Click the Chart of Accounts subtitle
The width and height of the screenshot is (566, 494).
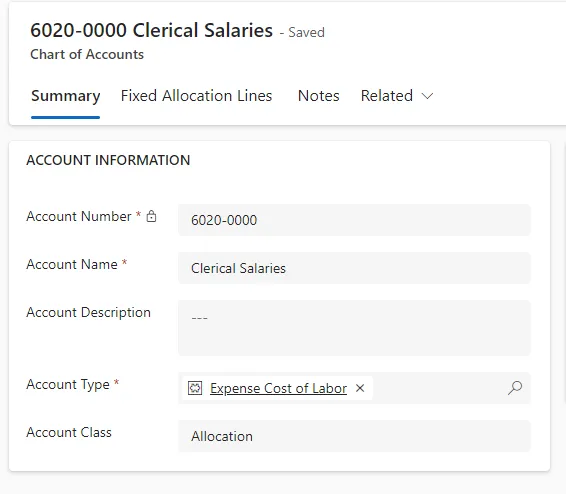point(87,54)
